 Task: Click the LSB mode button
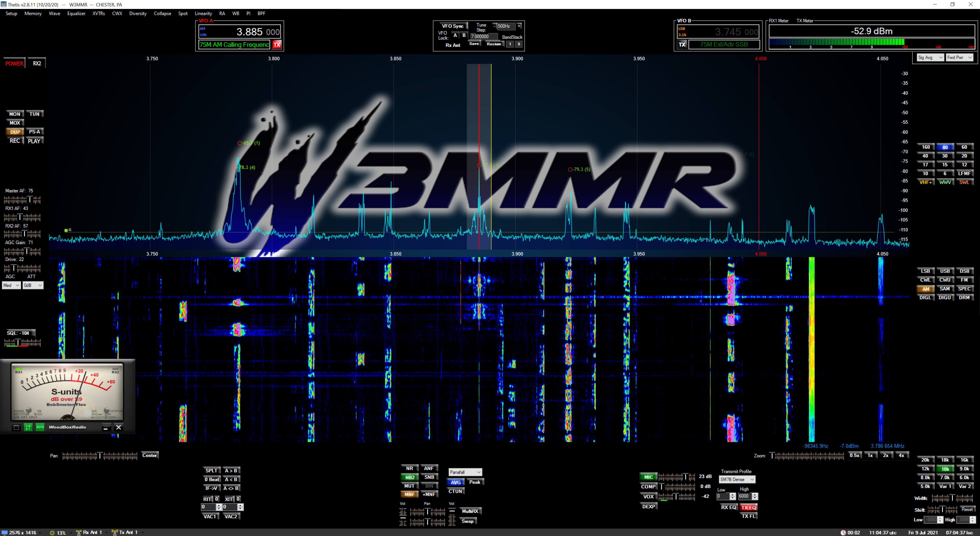click(925, 271)
